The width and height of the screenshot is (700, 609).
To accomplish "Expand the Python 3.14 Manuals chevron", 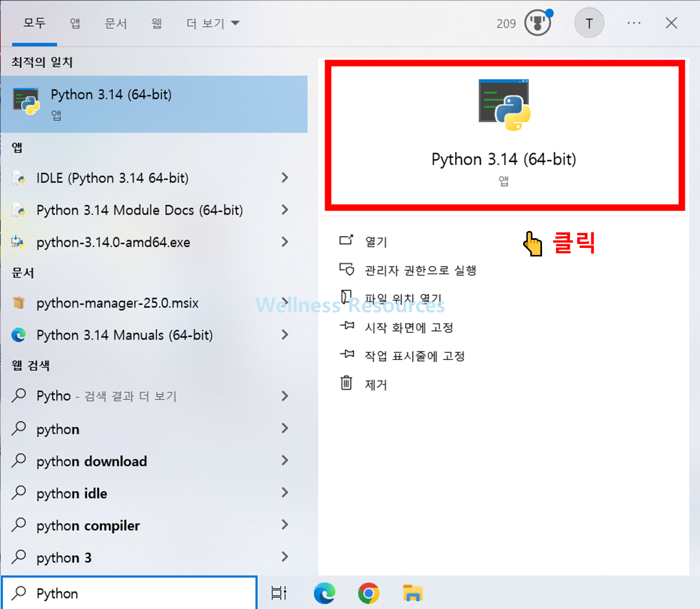I will (285, 335).
